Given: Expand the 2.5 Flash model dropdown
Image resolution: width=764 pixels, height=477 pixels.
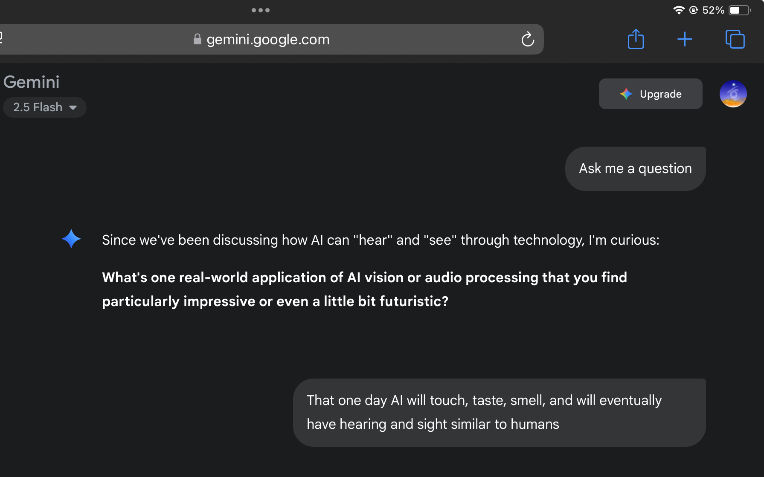Looking at the screenshot, I should pos(44,107).
